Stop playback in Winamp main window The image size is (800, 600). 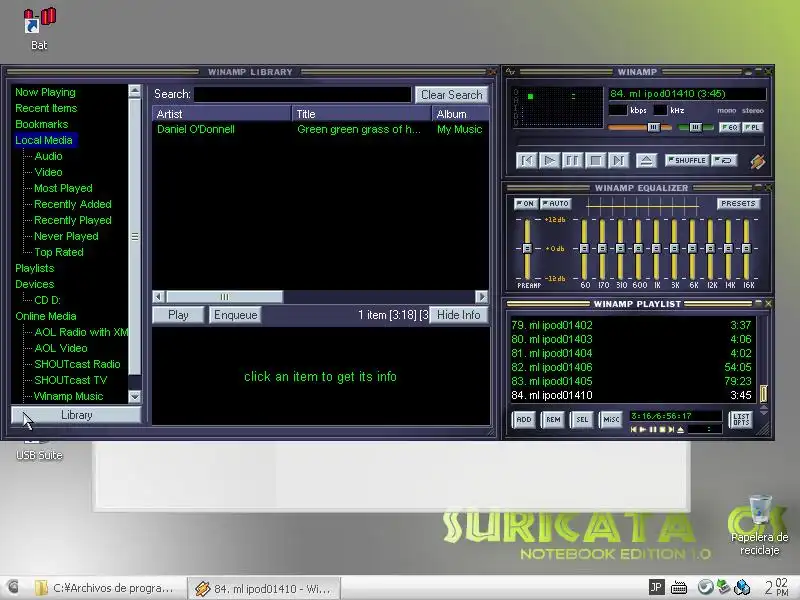tap(595, 161)
